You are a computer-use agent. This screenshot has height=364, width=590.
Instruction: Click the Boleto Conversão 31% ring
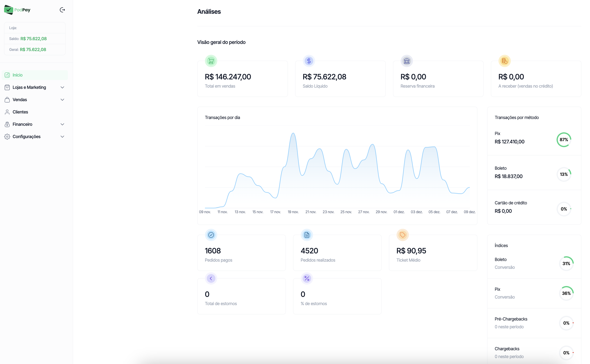[566, 264]
